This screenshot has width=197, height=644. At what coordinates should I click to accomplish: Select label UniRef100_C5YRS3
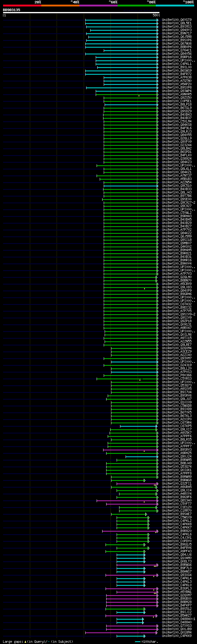pyautogui.click(x=177, y=379)
